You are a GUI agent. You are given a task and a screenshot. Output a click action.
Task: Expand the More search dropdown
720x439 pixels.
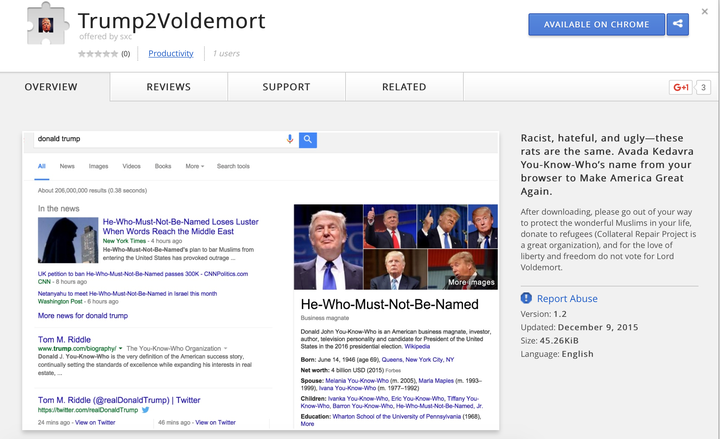pos(195,166)
